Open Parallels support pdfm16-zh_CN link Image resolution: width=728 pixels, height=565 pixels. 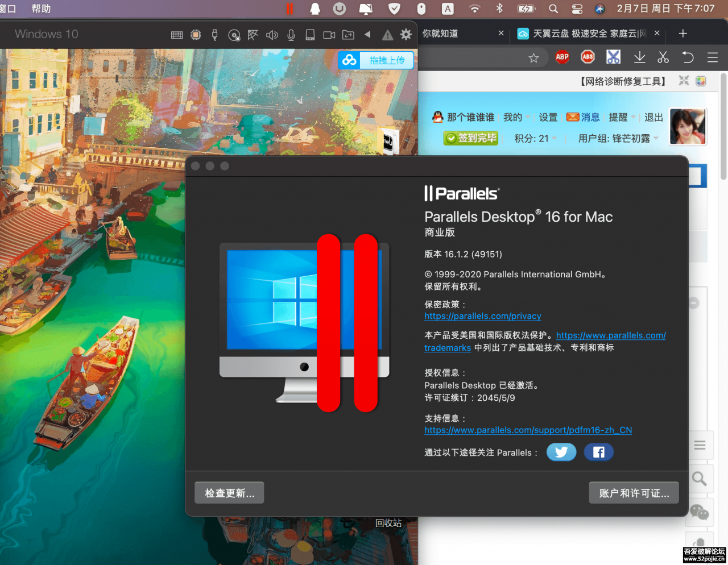pos(528,430)
